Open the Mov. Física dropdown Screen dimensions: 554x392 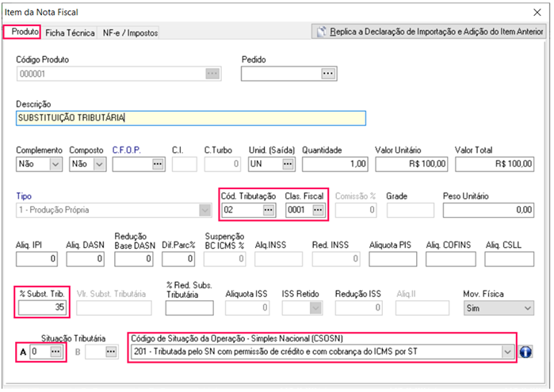(x=526, y=306)
